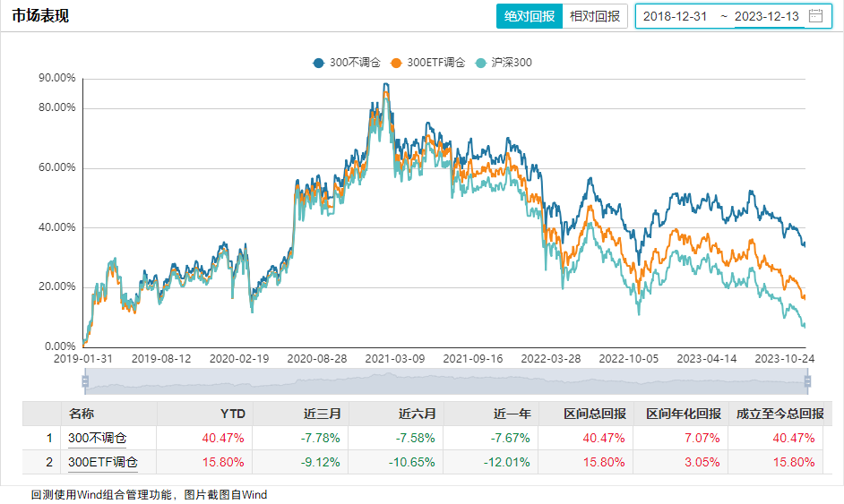This screenshot has height=504, width=844.
Task: Click the left handle of the range slider
Action: [x=85, y=382]
